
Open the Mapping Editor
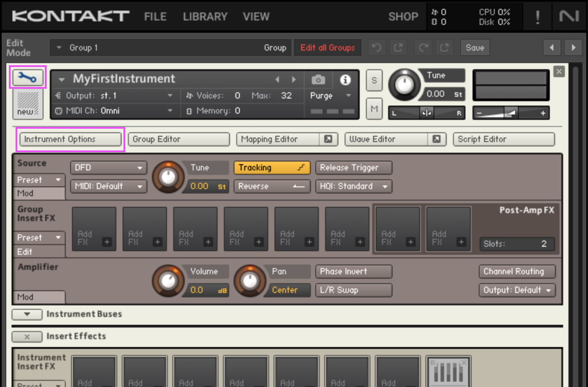[x=278, y=139]
